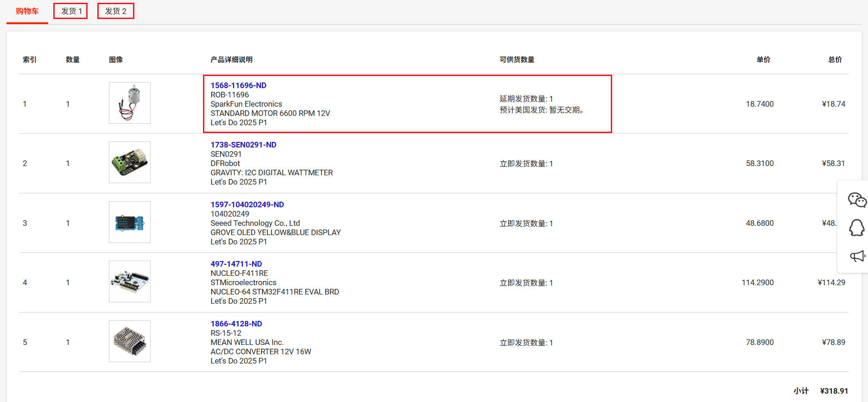Click the 小计 subtotal label
This screenshot has height=402, width=868.
coord(801,391)
